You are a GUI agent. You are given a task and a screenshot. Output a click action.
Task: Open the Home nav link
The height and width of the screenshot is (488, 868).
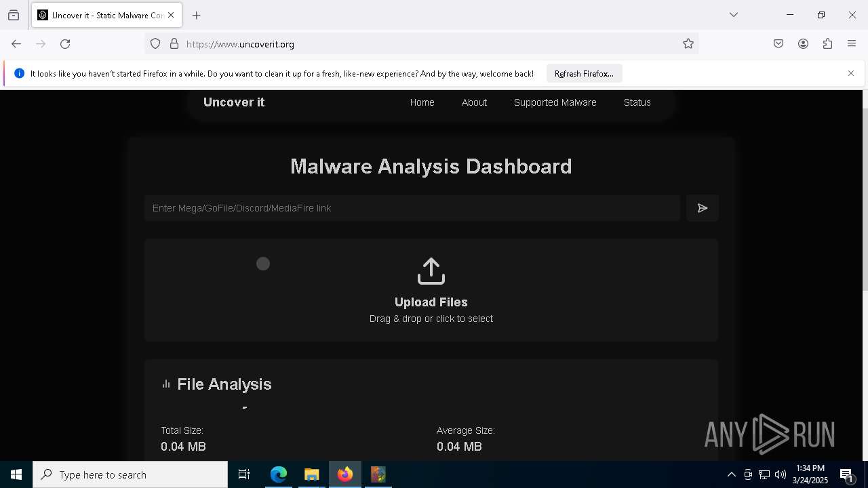click(x=422, y=102)
